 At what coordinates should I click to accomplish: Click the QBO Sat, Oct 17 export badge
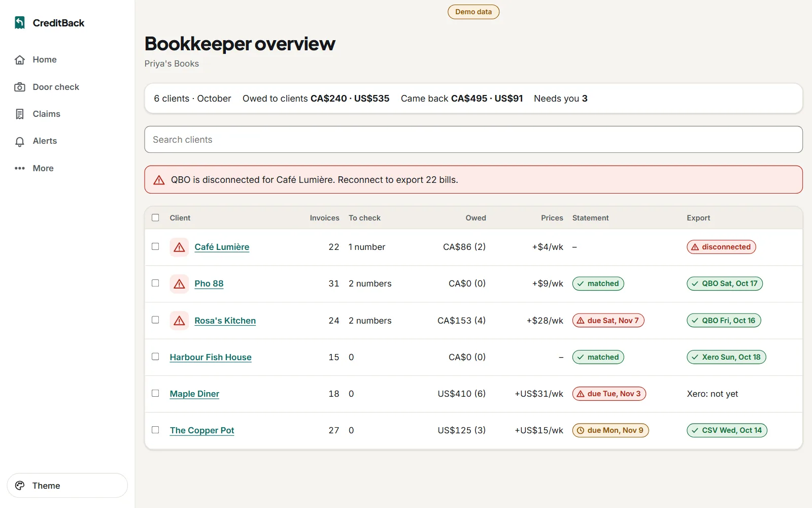tap(725, 283)
